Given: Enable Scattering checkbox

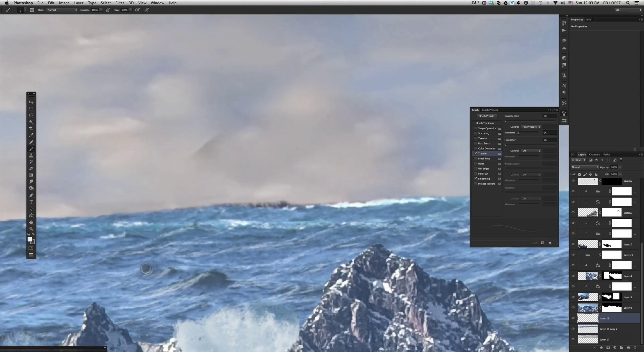Looking at the screenshot, I should coord(475,133).
